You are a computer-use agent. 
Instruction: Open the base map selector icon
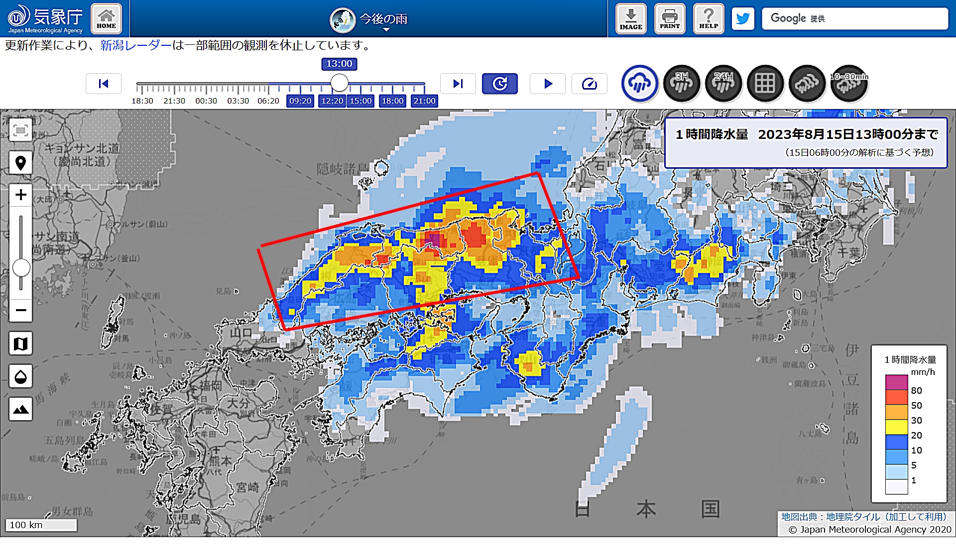[x=20, y=343]
